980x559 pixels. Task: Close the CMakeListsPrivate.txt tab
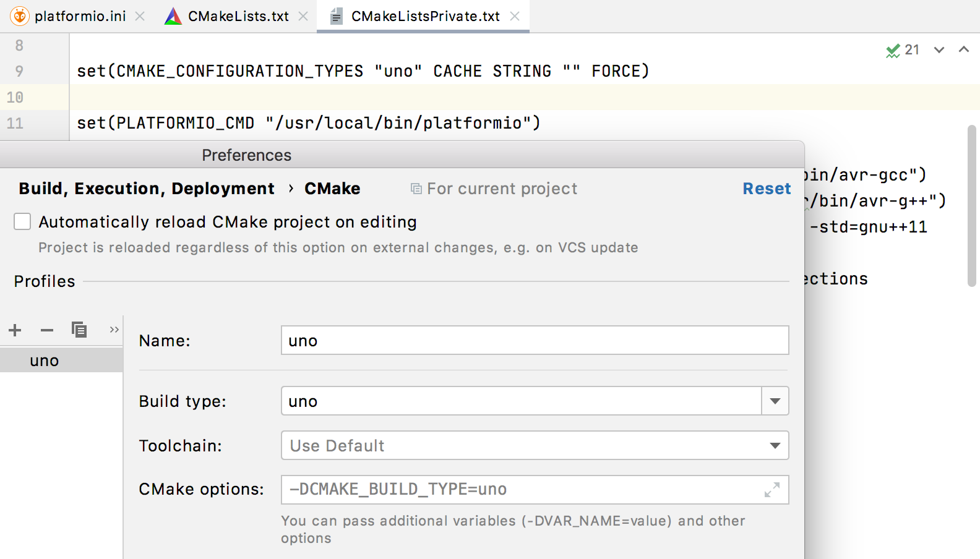point(515,17)
